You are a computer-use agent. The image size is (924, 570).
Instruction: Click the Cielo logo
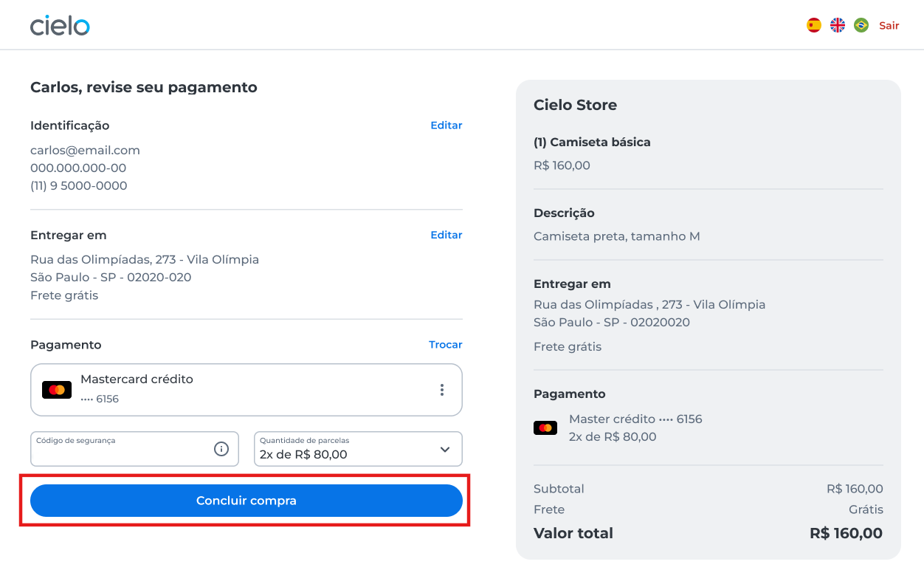60,25
